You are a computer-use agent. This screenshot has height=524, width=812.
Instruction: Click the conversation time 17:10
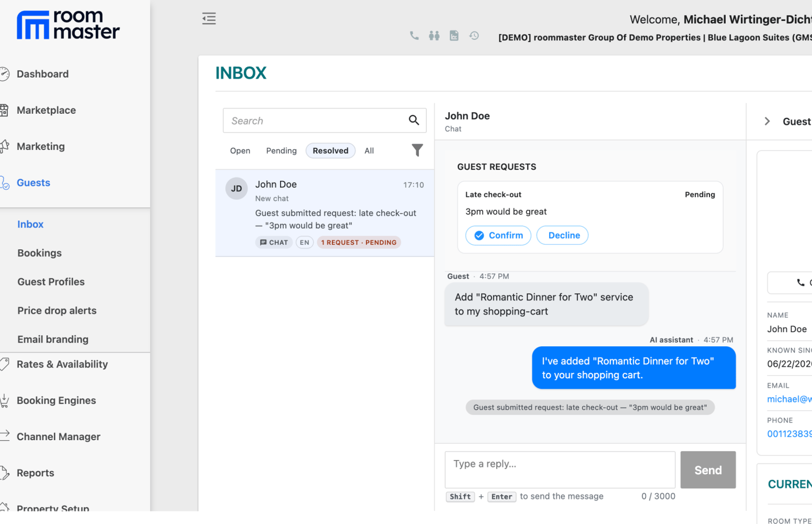(414, 185)
